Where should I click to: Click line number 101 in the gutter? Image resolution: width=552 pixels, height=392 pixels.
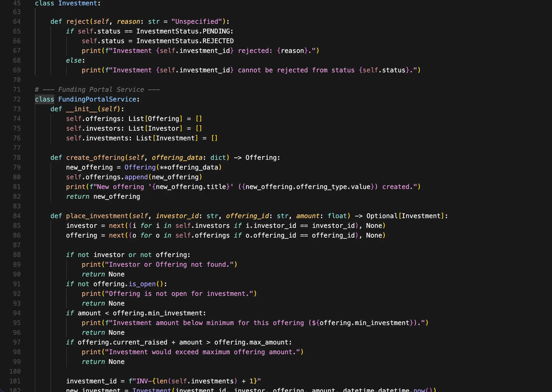click(15, 381)
